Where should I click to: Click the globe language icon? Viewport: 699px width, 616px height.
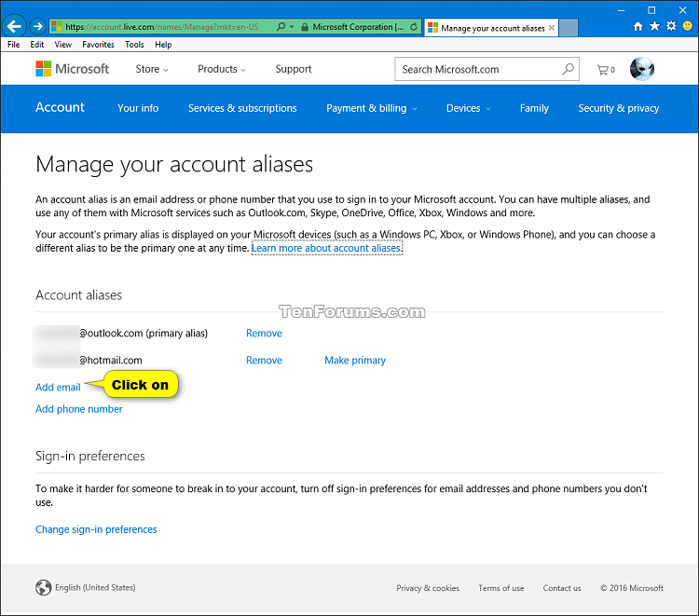tap(43, 587)
